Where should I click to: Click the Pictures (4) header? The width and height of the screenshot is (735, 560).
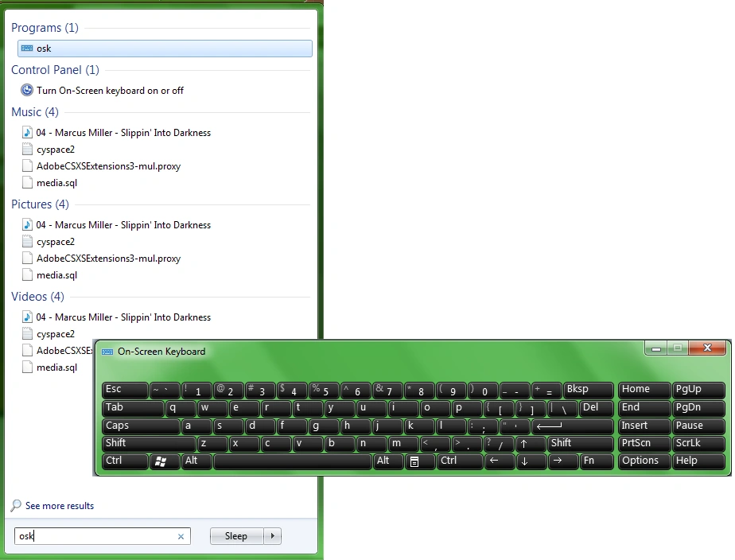(x=40, y=204)
